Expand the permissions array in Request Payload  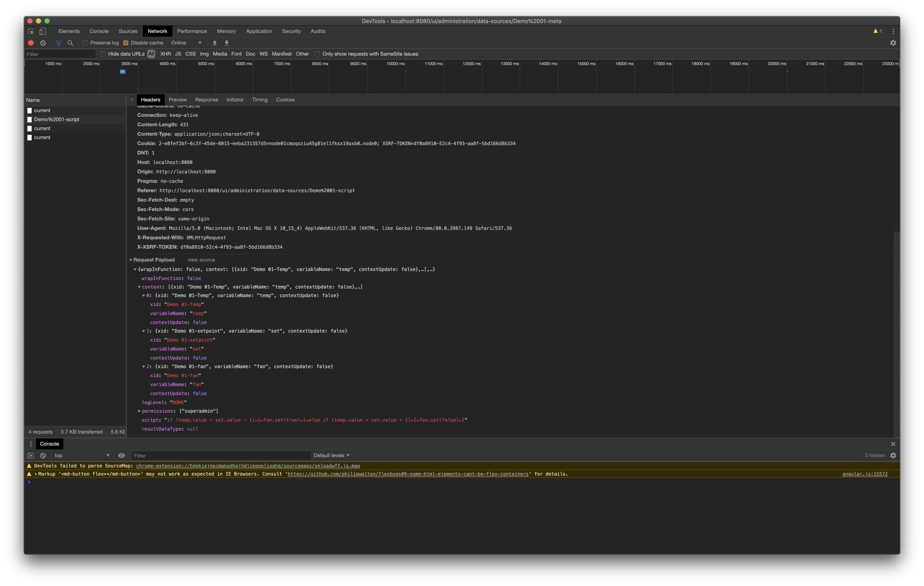pos(139,411)
